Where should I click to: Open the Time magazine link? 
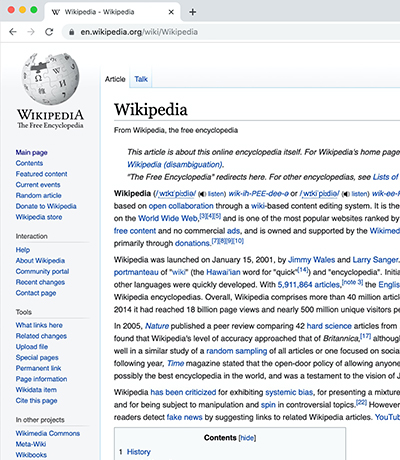(176, 363)
